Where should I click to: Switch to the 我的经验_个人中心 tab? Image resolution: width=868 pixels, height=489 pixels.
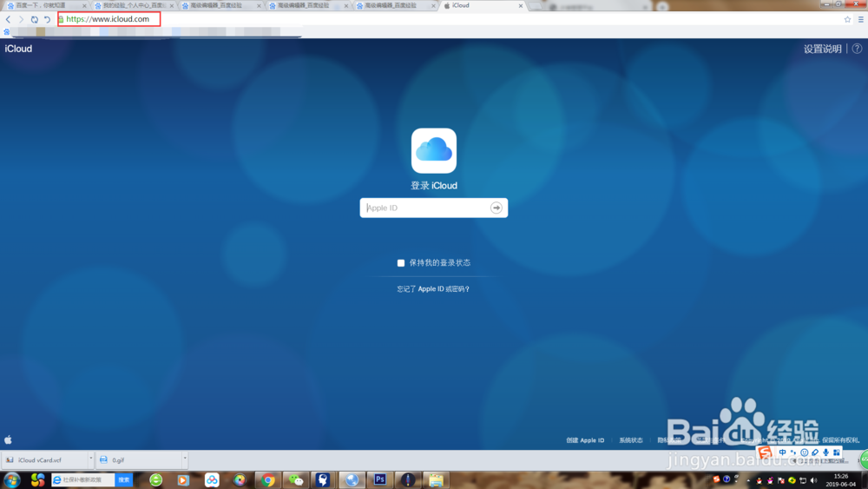[x=133, y=5]
